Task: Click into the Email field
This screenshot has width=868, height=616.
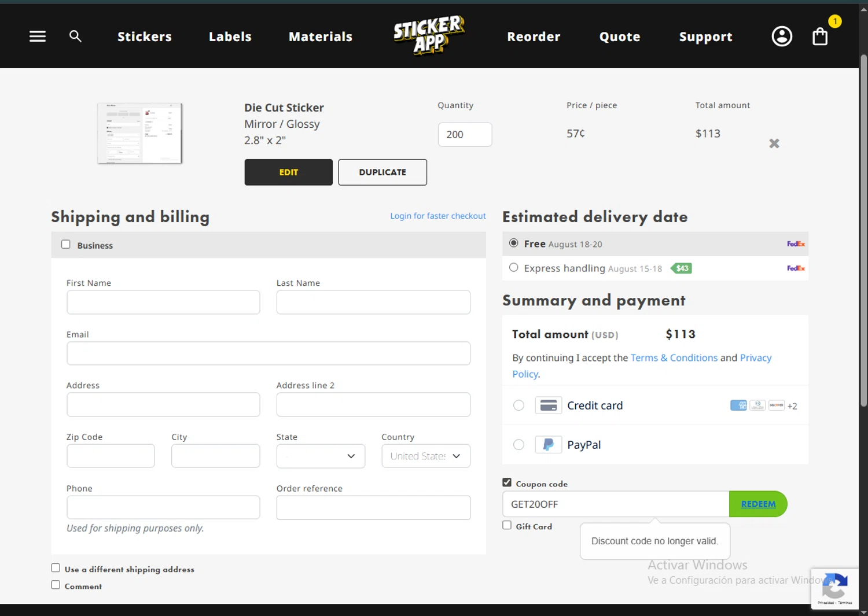Action: (268, 353)
